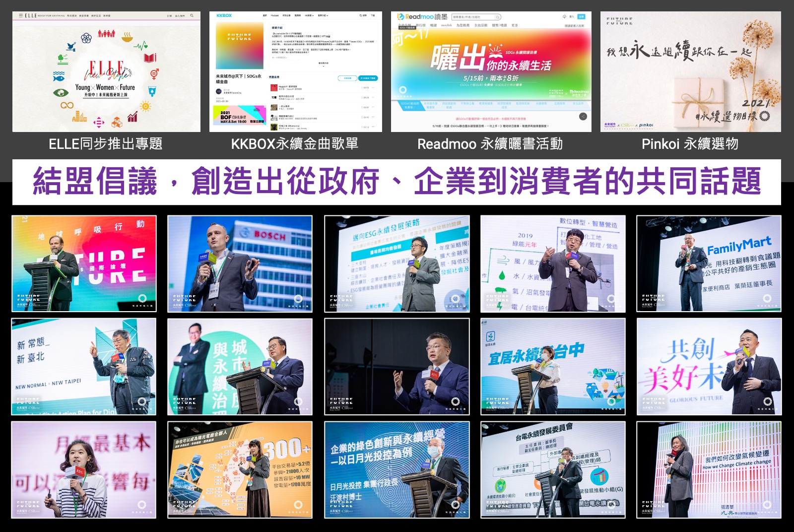Open the 共創美好未來 speaker photo
Viewport: 794px width, 532px height.
(709, 367)
